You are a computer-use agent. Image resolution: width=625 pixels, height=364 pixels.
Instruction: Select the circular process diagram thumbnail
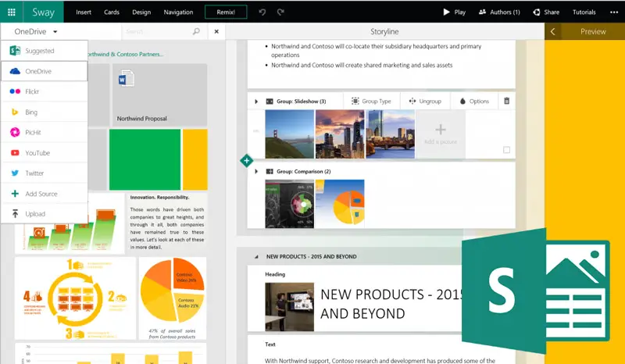(75, 298)
